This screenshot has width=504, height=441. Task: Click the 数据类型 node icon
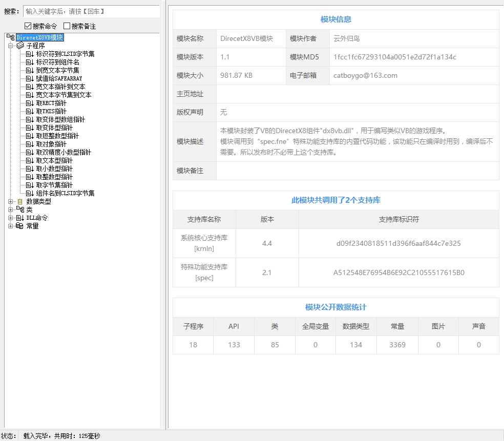[x=20, y=201]
